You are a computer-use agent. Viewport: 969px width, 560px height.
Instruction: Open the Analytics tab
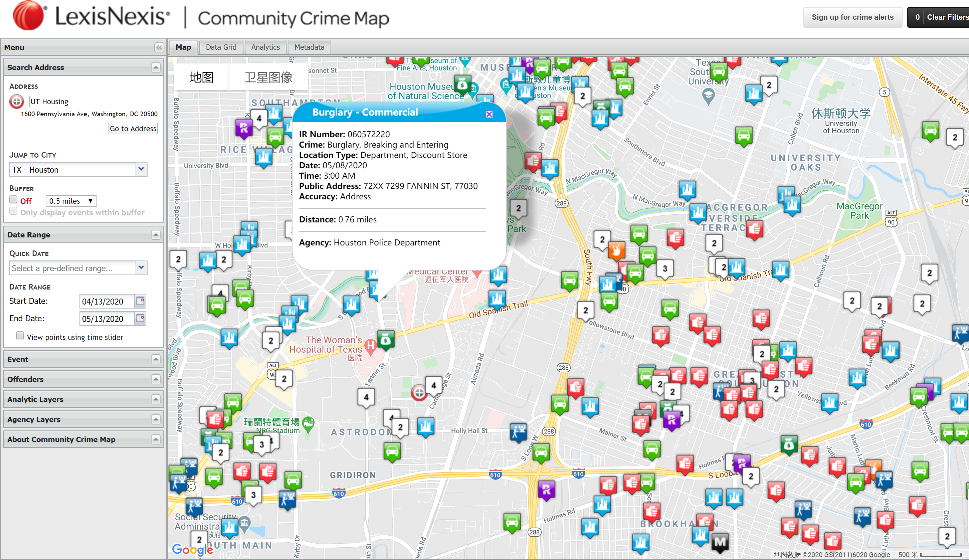pyautogui.click(x=265, y=47)
